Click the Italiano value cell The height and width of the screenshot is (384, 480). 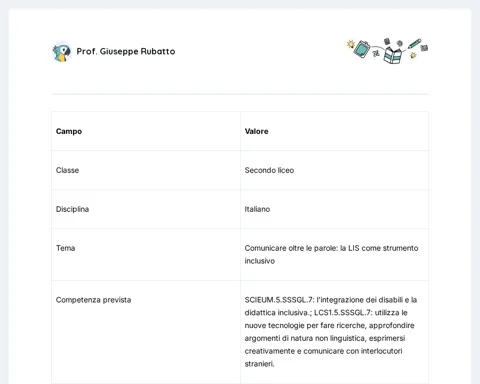coord(257,209)
